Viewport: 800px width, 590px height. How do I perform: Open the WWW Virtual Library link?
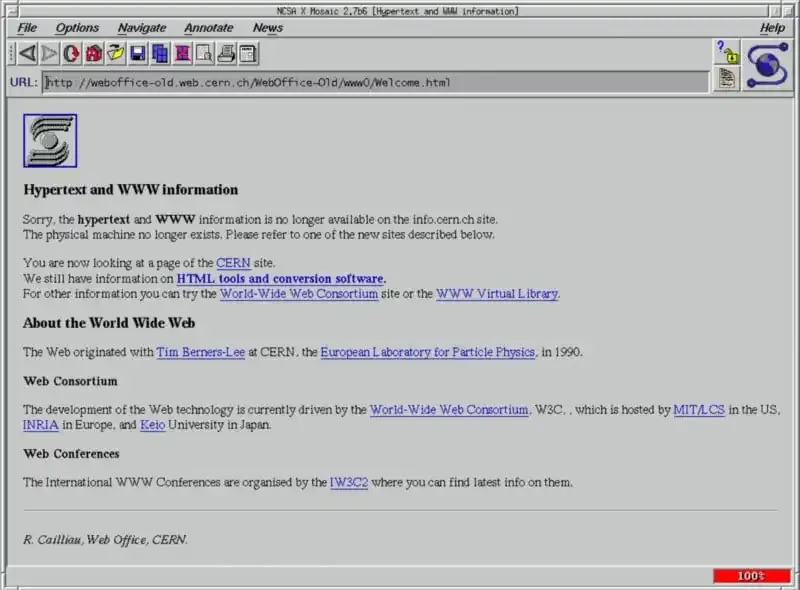[x=497, y=294]
